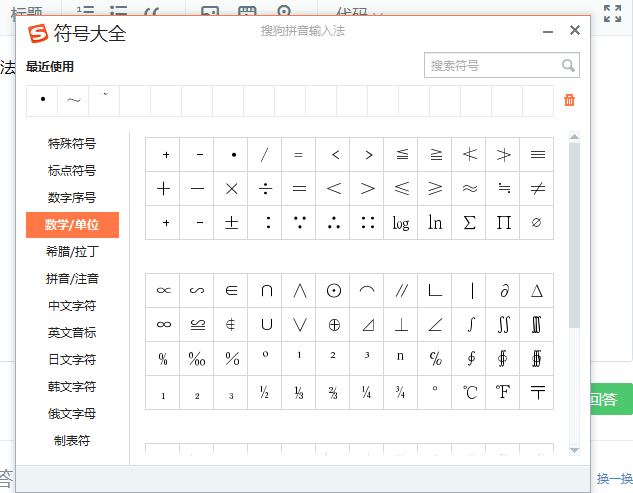Insert the angle ∠ symbol

click(435, 325)
